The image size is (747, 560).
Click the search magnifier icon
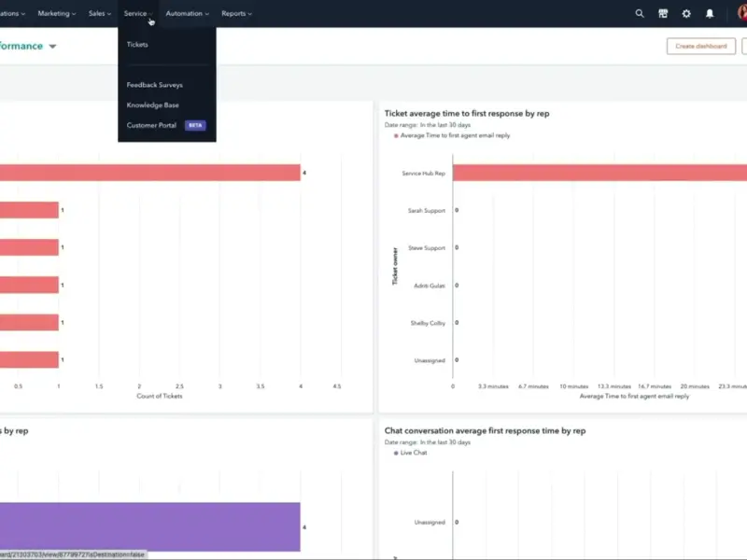point(640,14)
